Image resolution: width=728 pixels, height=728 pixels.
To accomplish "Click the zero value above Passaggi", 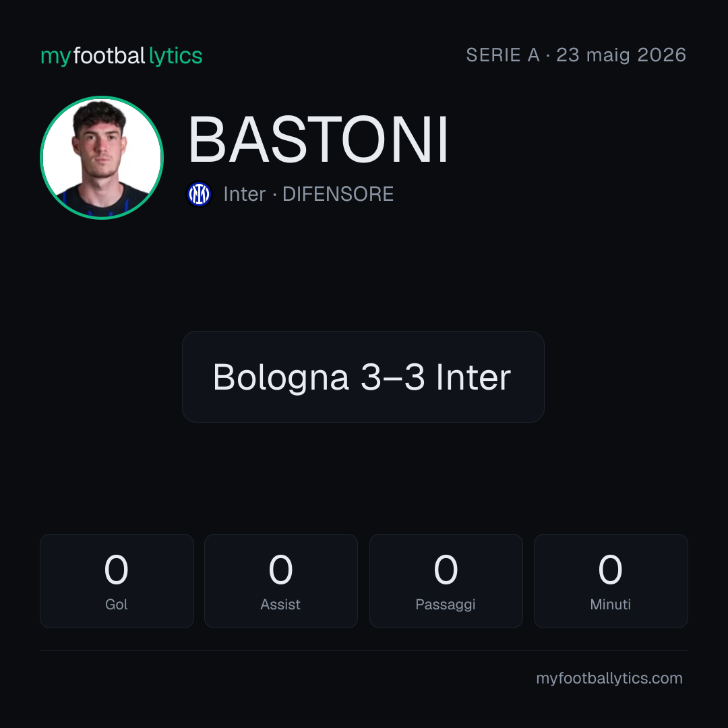I will point(446,570).
